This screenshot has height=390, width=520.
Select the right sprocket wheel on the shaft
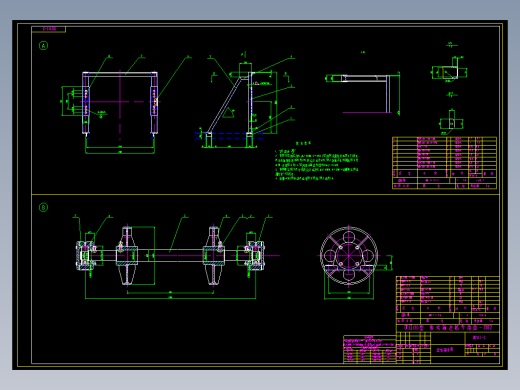213,256
